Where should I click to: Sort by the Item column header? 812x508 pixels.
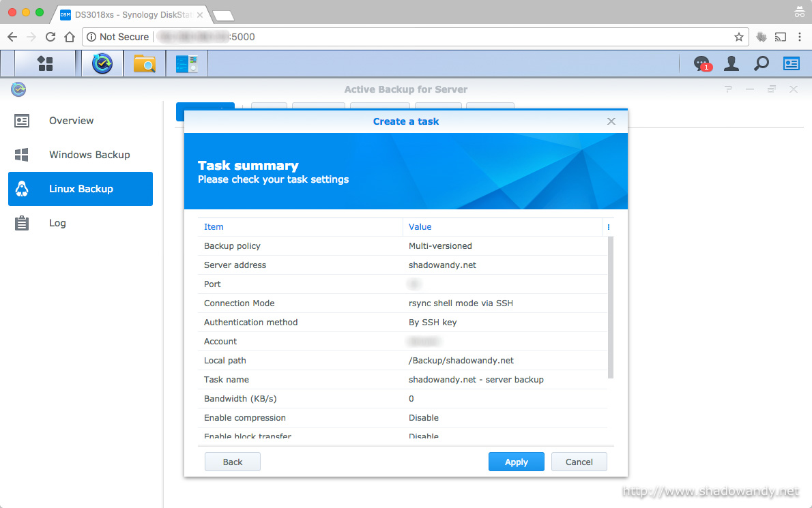(x=300, y=227)
